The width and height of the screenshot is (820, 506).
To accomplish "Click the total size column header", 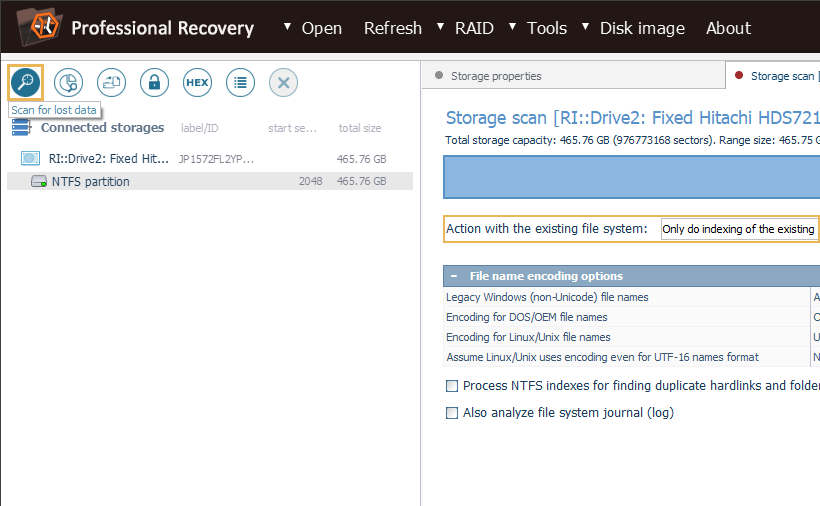I will click(x=360, y=128).
